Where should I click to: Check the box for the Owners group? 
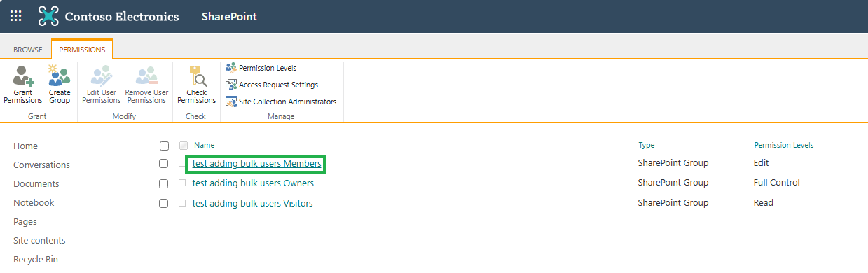(164, 183)
